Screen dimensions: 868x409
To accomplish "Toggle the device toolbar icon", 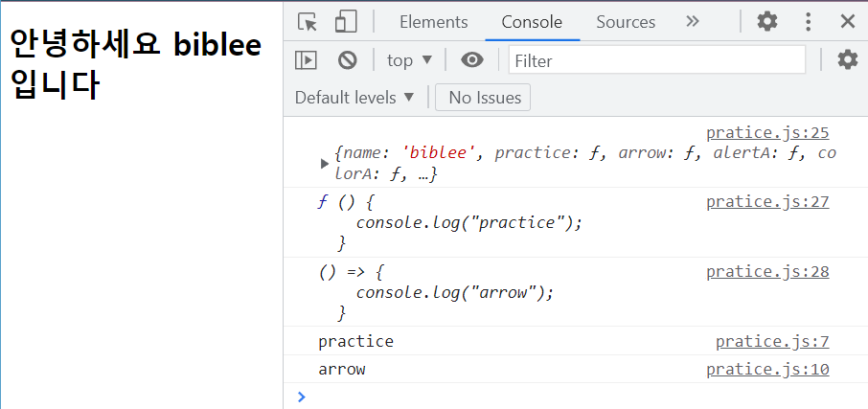I will 346,22.
